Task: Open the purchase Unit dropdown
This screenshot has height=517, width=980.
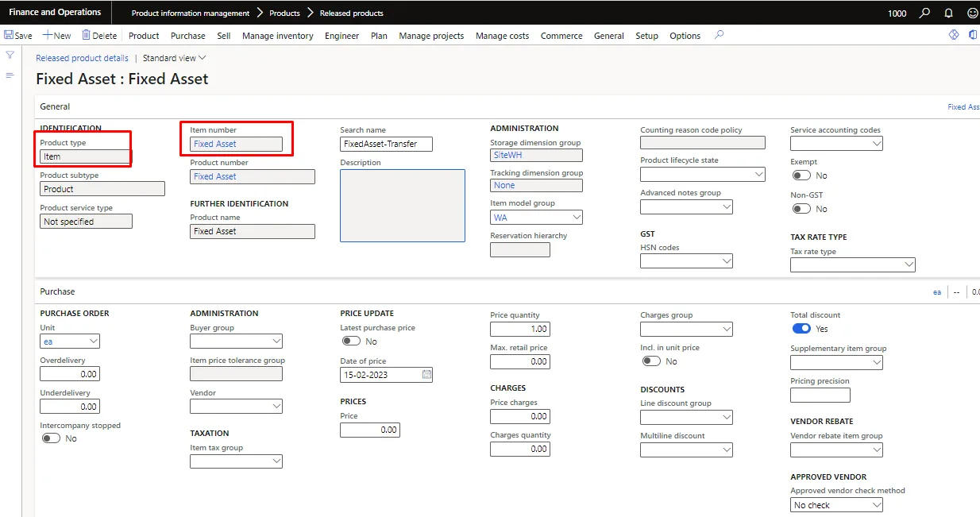Action: coord(94,341)
